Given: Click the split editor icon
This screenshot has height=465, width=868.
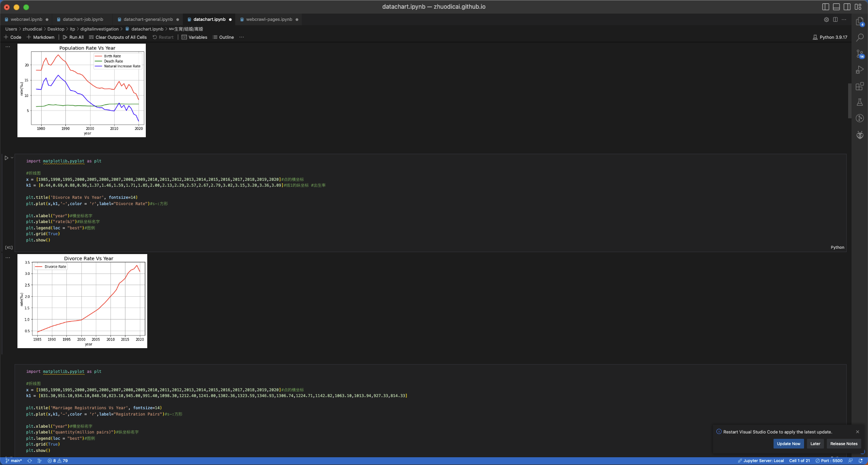Looking at the screenshot, I should pos(835,19).
